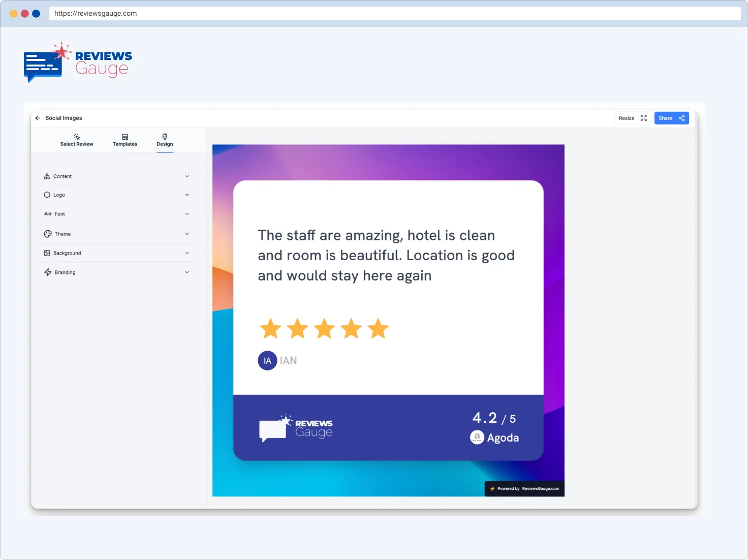Click the white Reviews Gauge logo in card footer
748x560 pixels.
296,427
